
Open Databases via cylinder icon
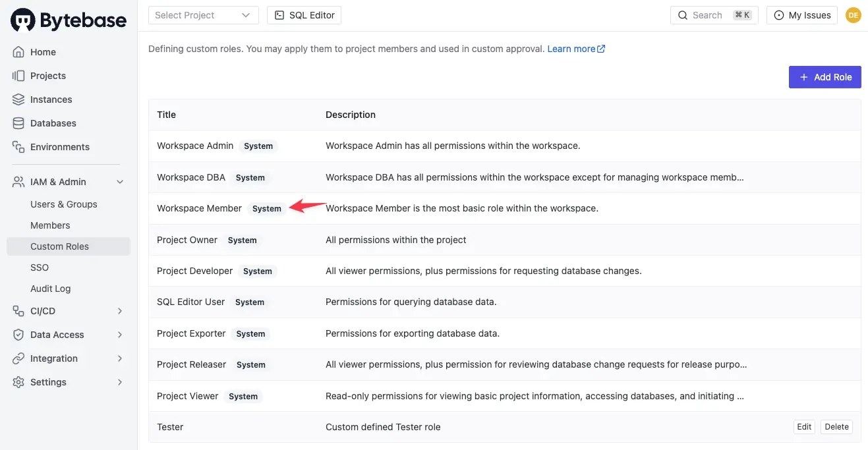click(18, 123)
